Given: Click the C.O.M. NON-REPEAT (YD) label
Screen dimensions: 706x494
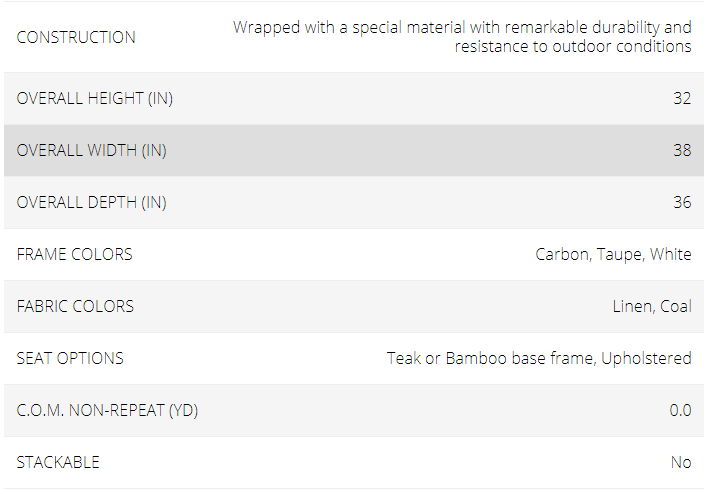Looking at the screenshot, I should click(107, 410).
